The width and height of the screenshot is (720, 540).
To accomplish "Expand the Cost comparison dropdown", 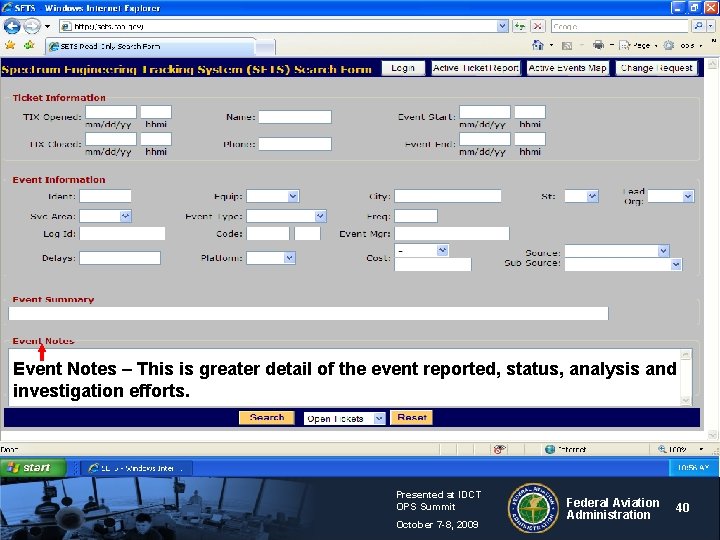I will (442, 250).
